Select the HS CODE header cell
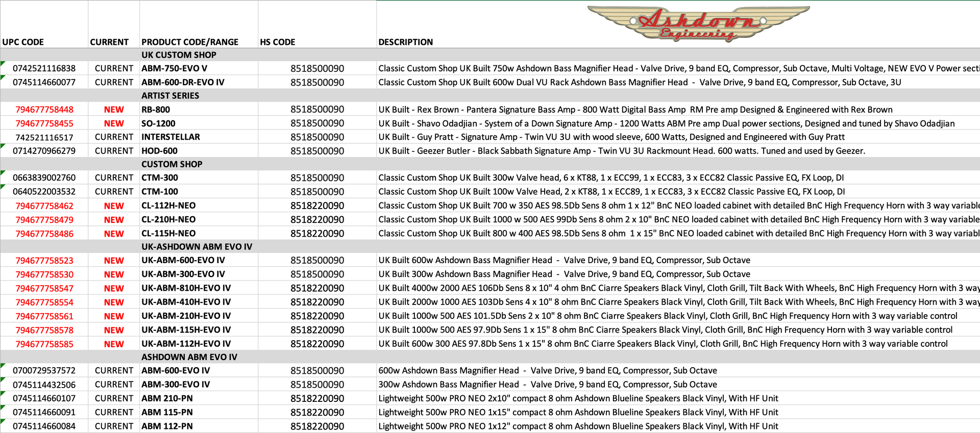The image size is (980, 433). pos(278,42)
